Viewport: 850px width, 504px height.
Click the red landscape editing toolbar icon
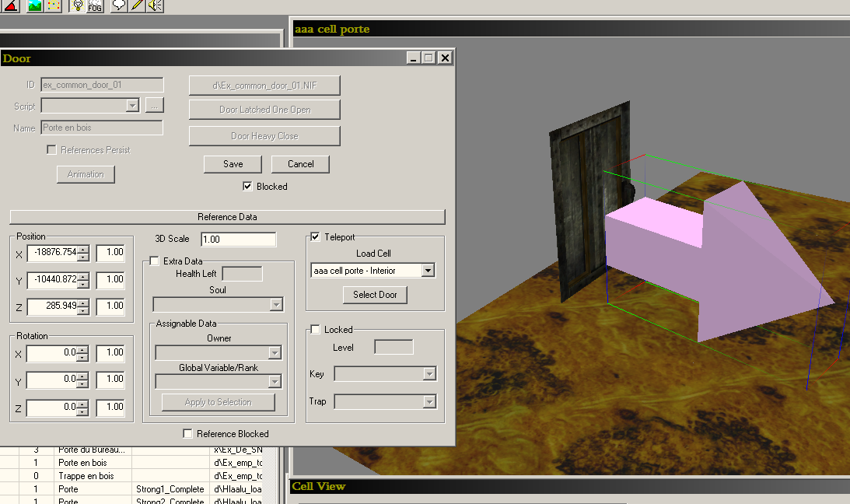pos(12,5)
